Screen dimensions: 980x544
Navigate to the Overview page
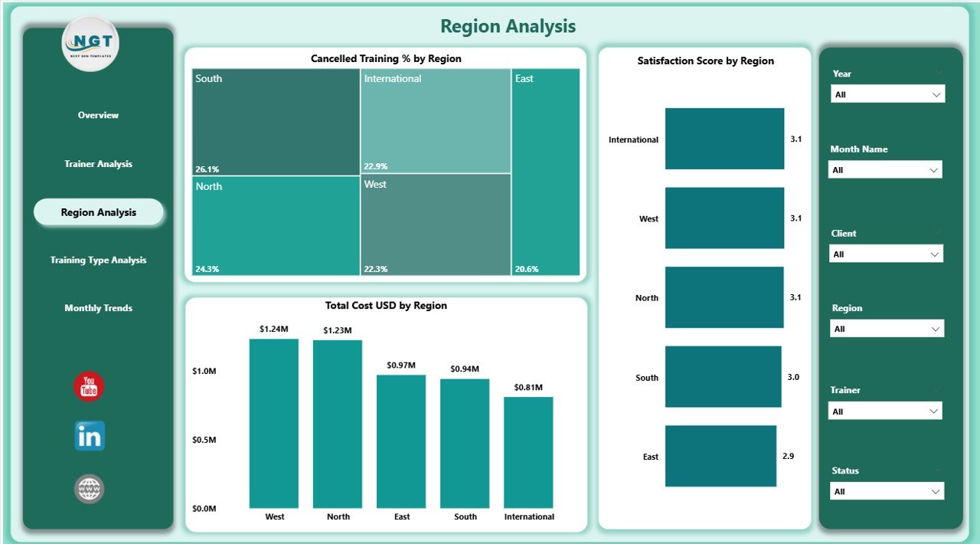(x=98, y=115)
